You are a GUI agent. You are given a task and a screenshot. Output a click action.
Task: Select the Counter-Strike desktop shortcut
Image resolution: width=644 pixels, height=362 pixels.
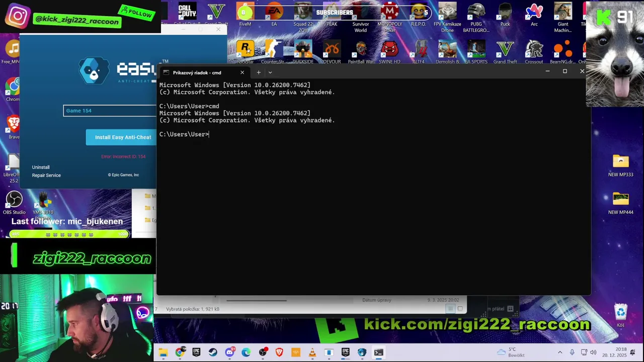(274, 52)
